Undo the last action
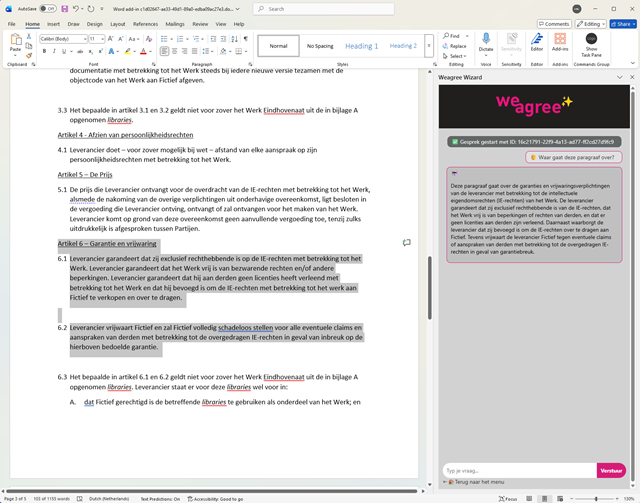The width and height of the screenshot is (640, 503). click(76, 9)
